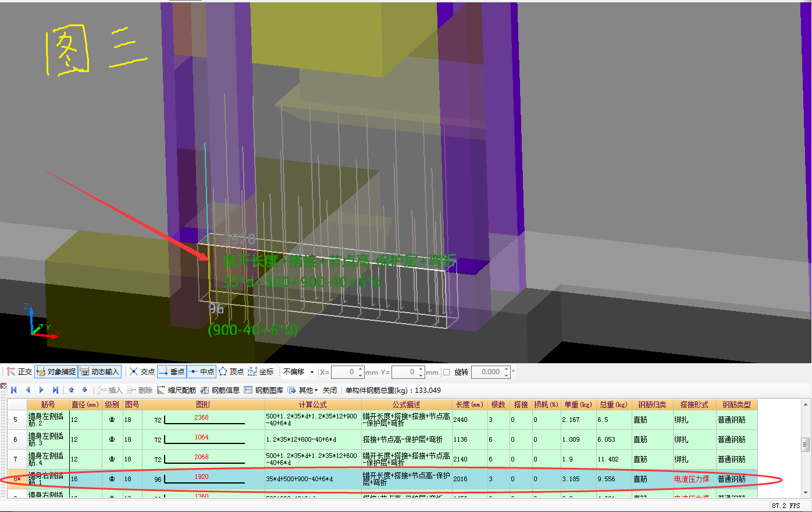Open 钢筋信息 rebar info
The width and height of the screenshot is (812, 512).
pyautogui.click(x=220, y=390)
